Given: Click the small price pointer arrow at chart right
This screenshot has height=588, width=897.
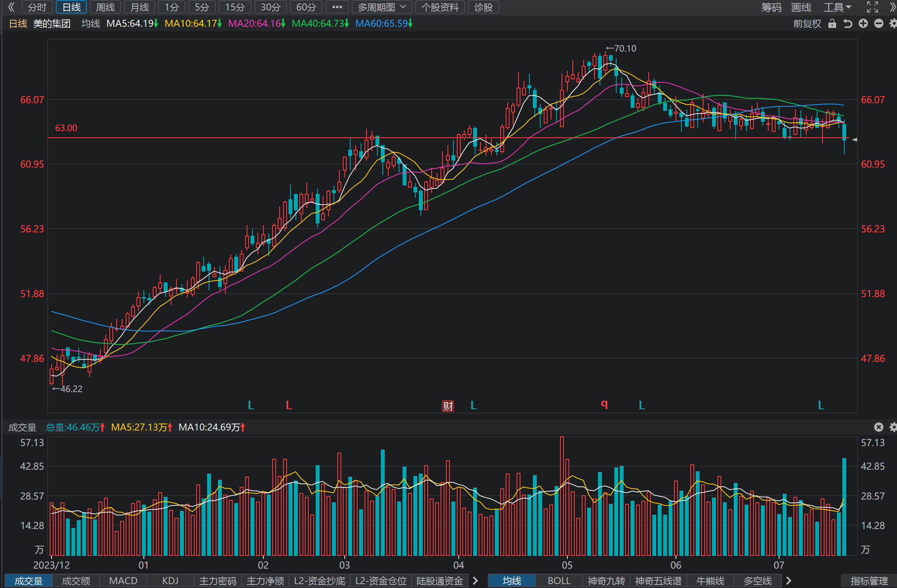Looking at the screenshot, I should [854, 140].
